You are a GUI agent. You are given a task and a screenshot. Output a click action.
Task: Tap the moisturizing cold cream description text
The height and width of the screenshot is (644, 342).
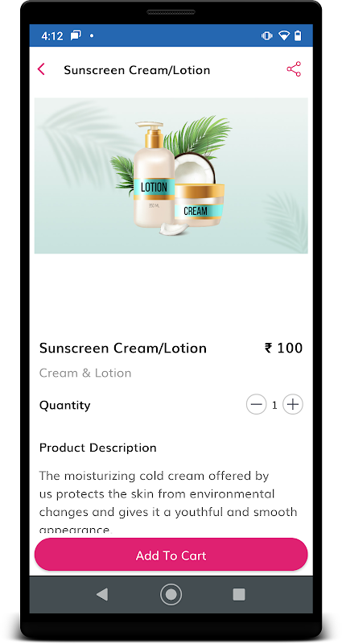point(168,502)
